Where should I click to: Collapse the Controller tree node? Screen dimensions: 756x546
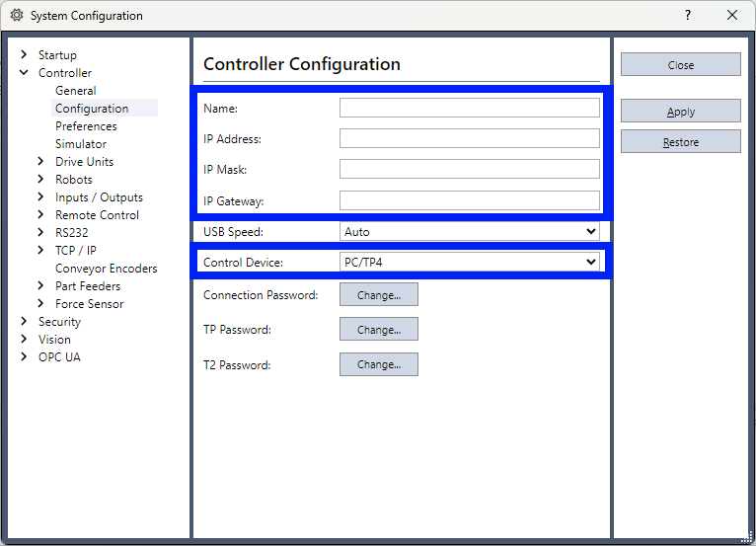(24, 72)
